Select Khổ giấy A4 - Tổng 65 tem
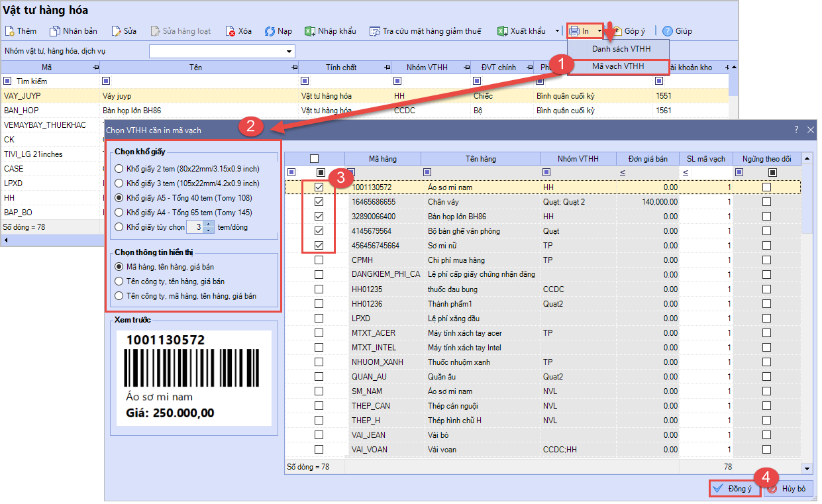The image size is (822, 504). tap(119, 213)
